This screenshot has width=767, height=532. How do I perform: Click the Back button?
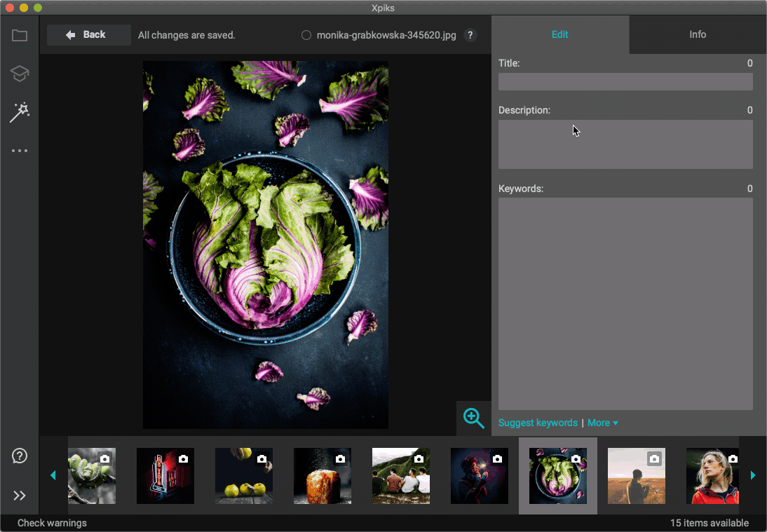[x=88, y=35]
